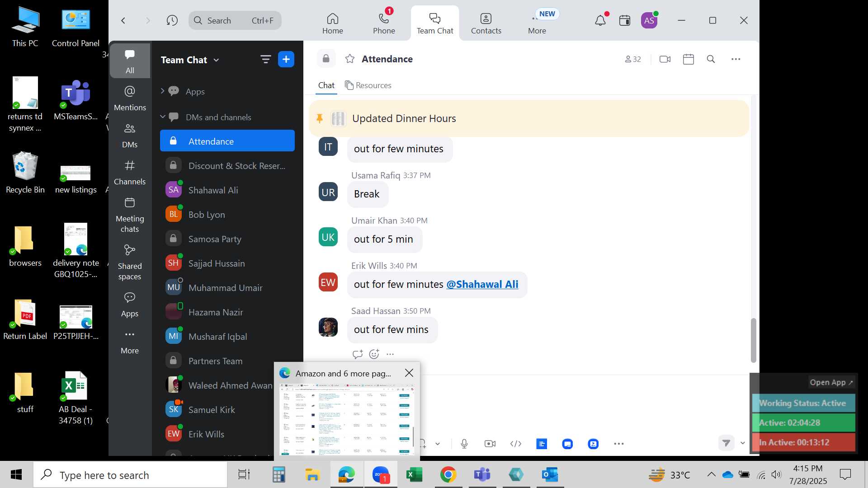Select the Chat tab in Attendance

326,85
